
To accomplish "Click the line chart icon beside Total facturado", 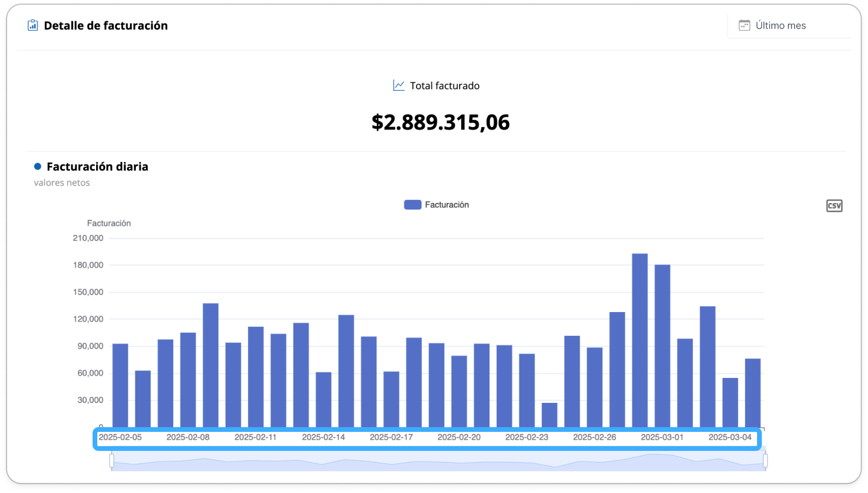I will coord(399,85).
